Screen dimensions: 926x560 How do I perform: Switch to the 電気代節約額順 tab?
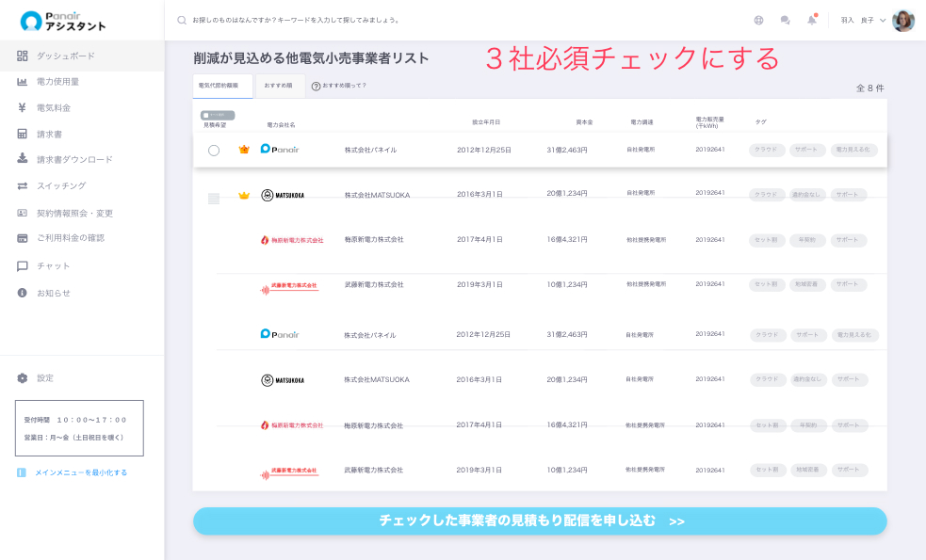(x=222, y=86)
